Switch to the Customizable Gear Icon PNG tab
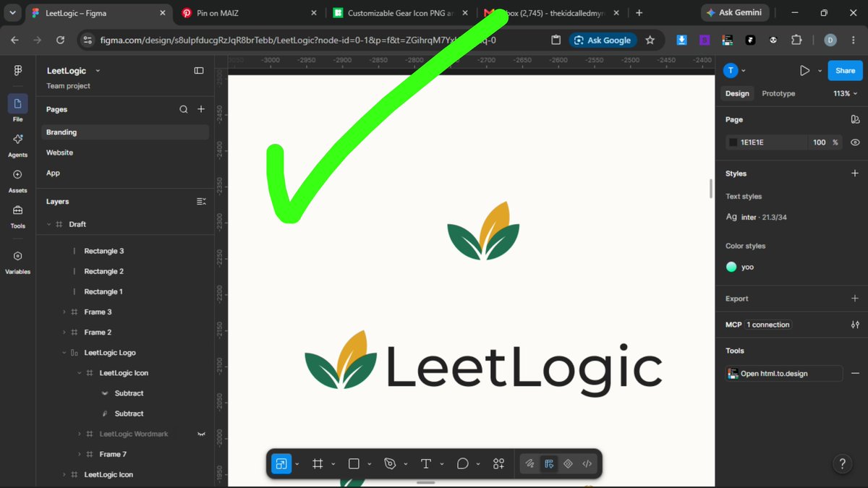 pos(399,13)
